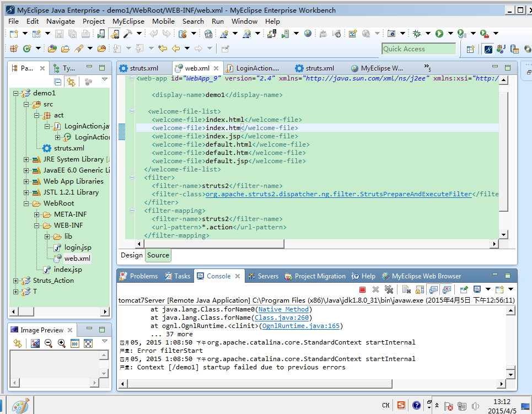Screen dimensions: 532x414
Task: Click the Zoom In icon in Image Preview
Action: coord(61,343)
